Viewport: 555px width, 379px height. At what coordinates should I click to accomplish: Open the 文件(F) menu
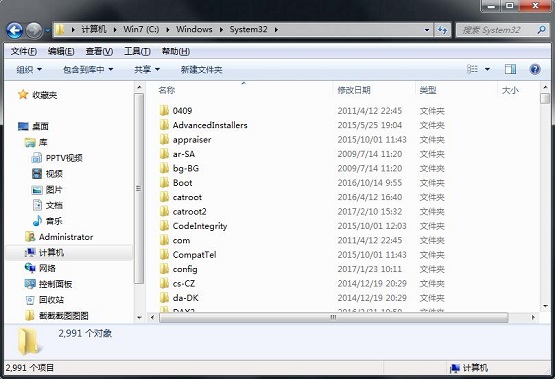pos(24,52)
